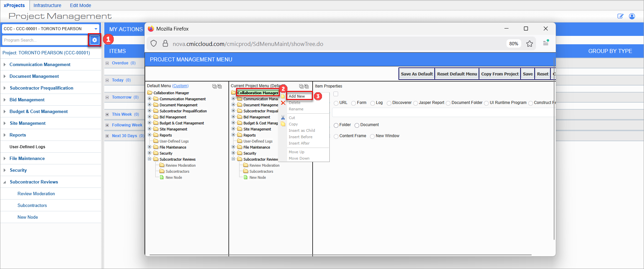Click the Firefox tracking protection shield icon
The height and width of the screenshot is (269, 644).
pos(154,44)
